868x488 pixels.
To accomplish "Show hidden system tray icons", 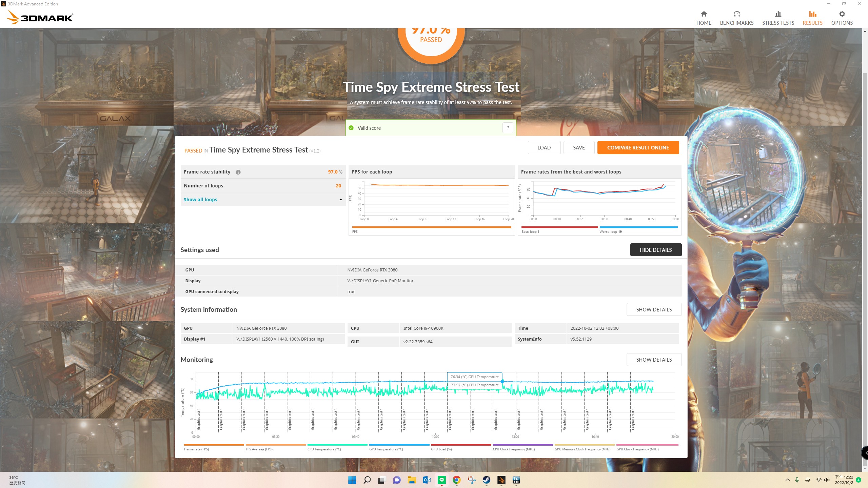I will pyautogui.click(x=787, y=480).
